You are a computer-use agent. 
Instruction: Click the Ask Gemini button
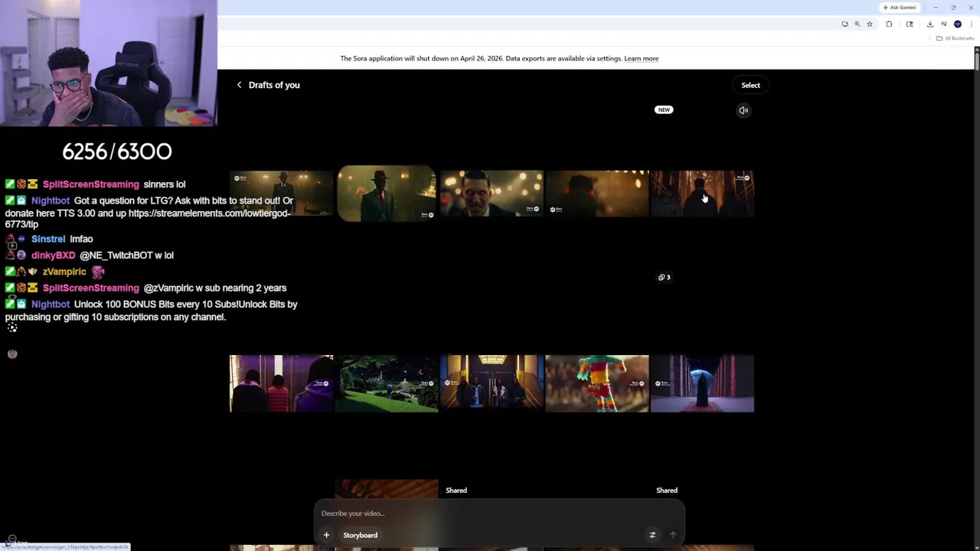tap(900, 8)
